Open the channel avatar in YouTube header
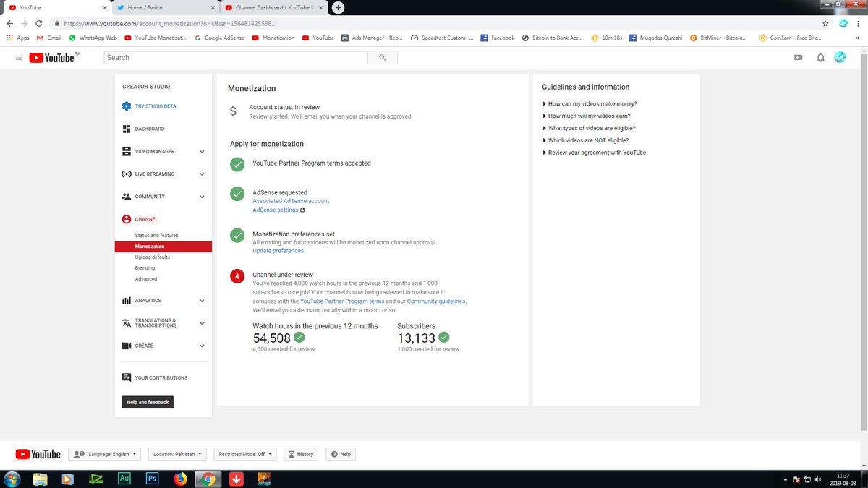Viewport: 868px width, 488px height. [840, 57]
